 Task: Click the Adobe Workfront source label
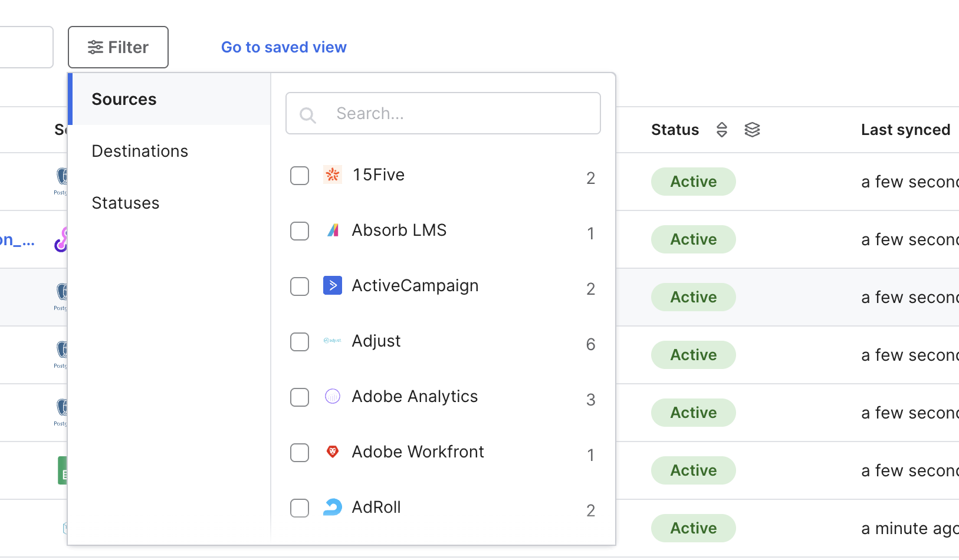(418, 452)
